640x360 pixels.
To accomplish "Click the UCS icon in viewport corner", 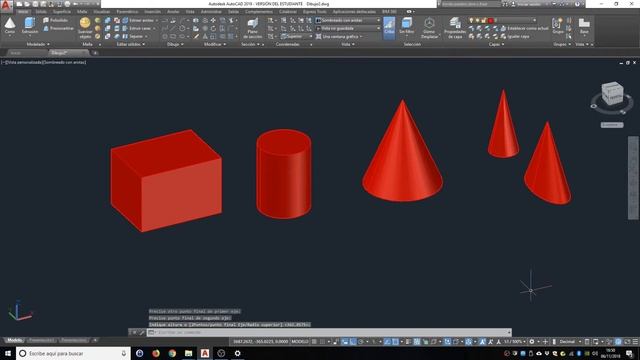I will click(19, 311).
